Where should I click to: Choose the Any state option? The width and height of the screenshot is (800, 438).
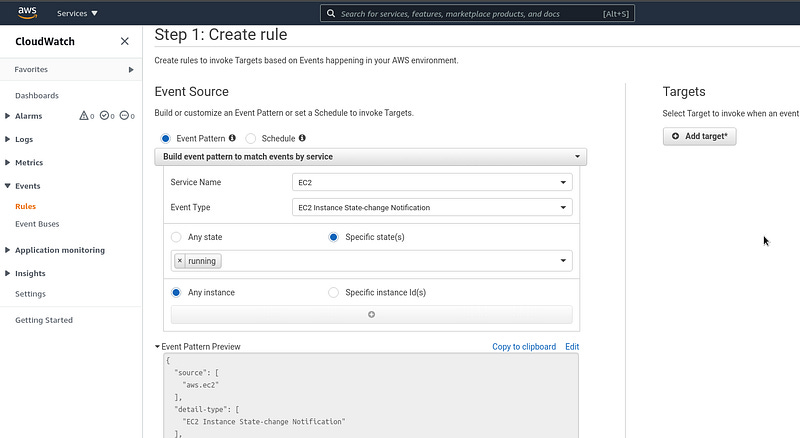point(176,237)
